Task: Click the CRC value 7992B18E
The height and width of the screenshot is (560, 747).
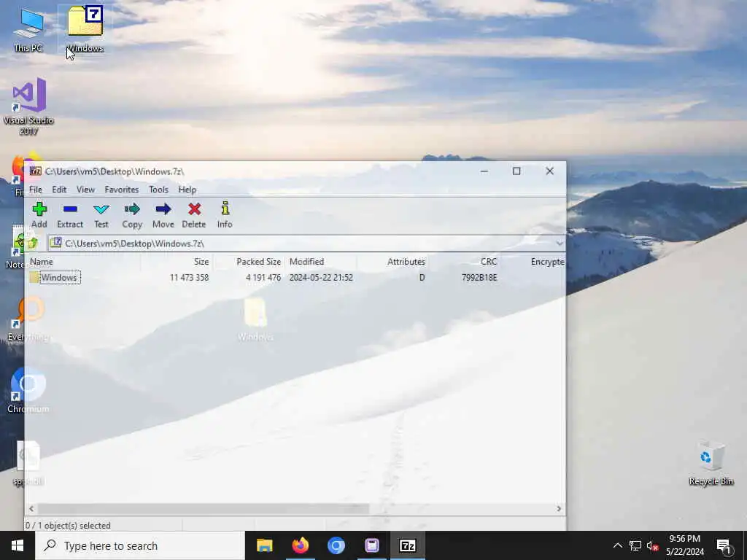Action: (x=479, y=278)
